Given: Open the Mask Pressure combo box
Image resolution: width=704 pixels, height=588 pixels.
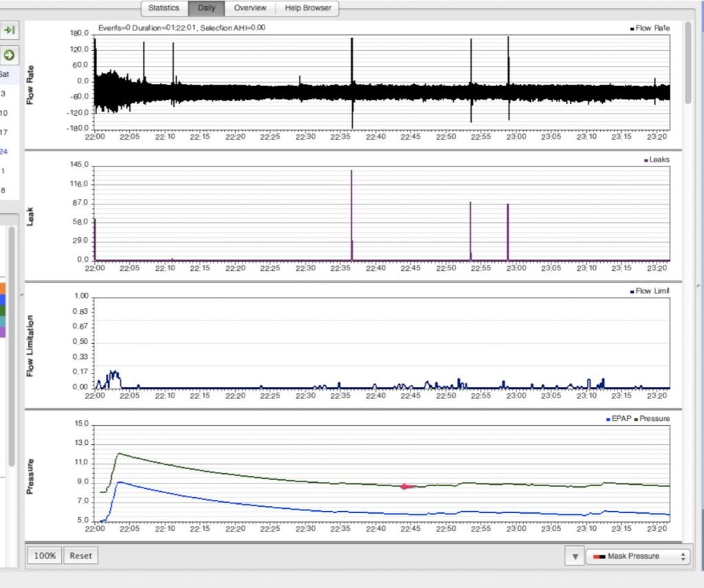Looking at the screenshot, I should coord(638,556).
